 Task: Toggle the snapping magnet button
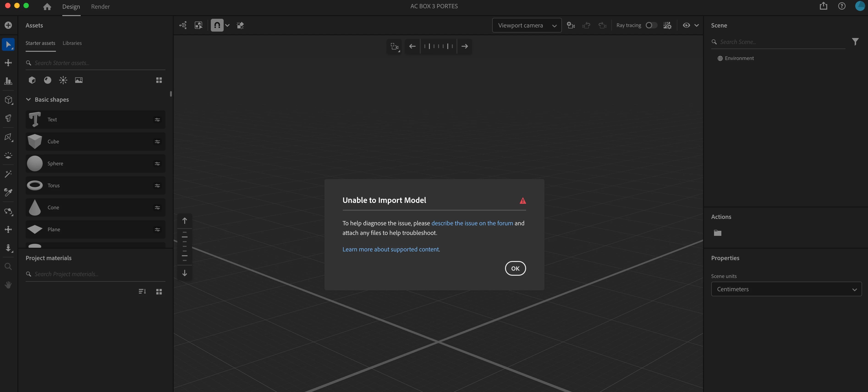(217, 25)
